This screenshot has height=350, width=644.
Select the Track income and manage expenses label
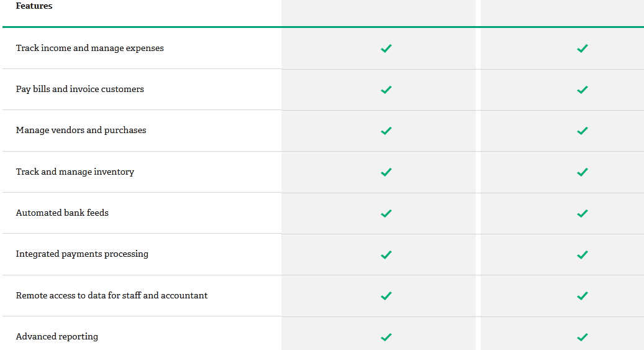tap(89, 48)
